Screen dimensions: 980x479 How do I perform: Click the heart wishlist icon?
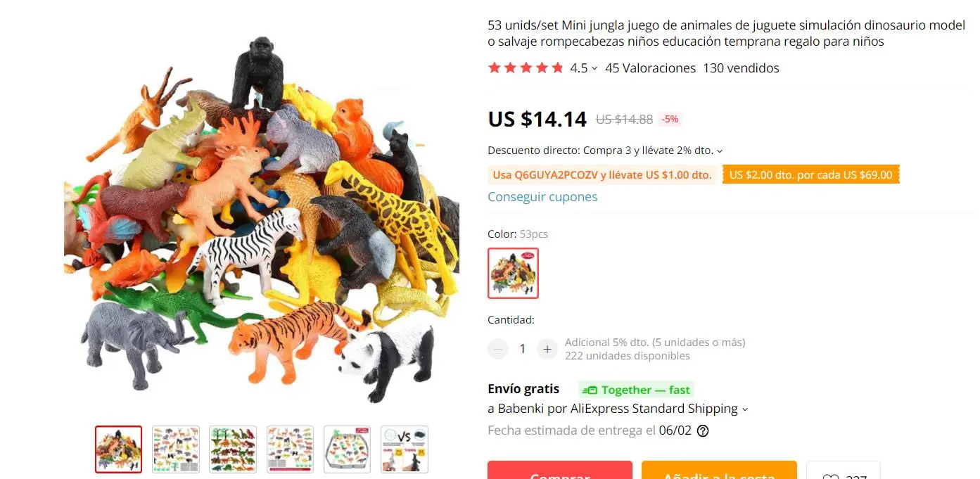831,476
